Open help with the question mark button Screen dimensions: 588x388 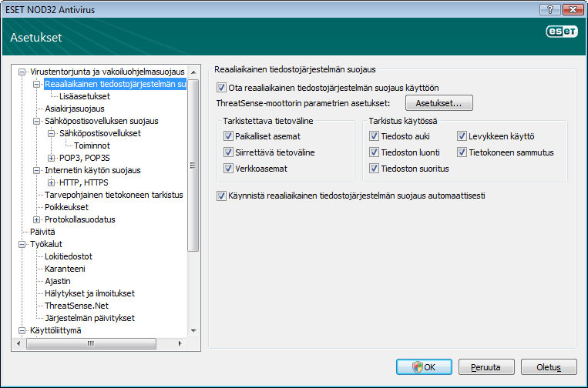pyautogui.click(x=550, y=9)
